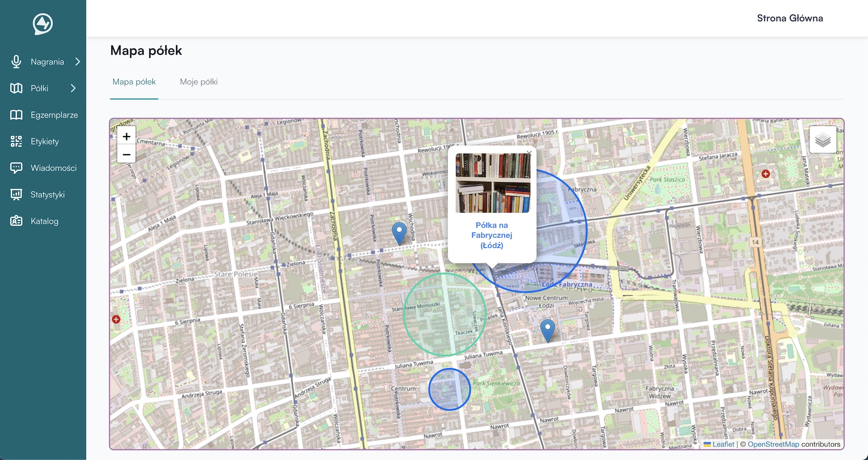The image size is (868, 460).
Task: Zoom in on the map
Action: [127, 137]
